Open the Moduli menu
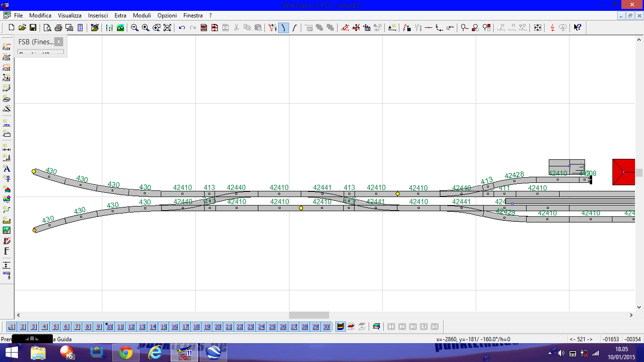This screenshot has height=362, width=644. (142, 16)
